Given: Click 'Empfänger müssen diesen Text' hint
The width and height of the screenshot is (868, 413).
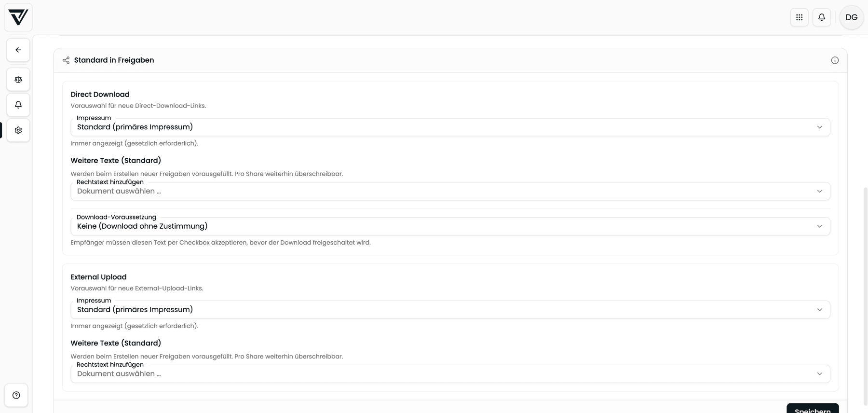Looking at the screenshot, I should (x=220, y=243).
